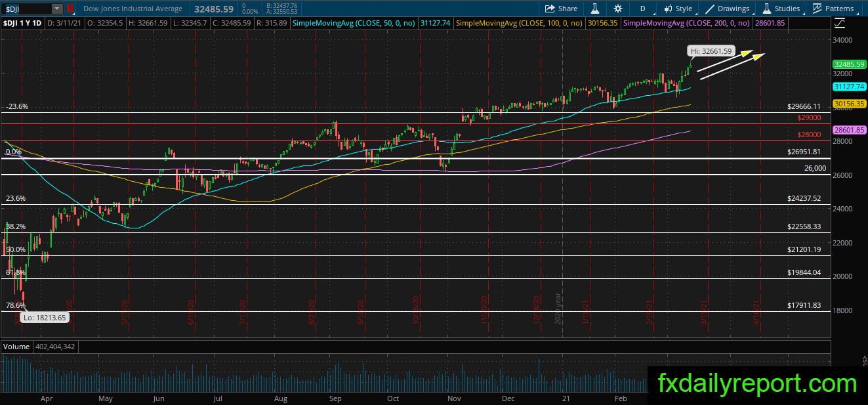
Task: Click the red $28000 price level label
Action: (809, 135)
